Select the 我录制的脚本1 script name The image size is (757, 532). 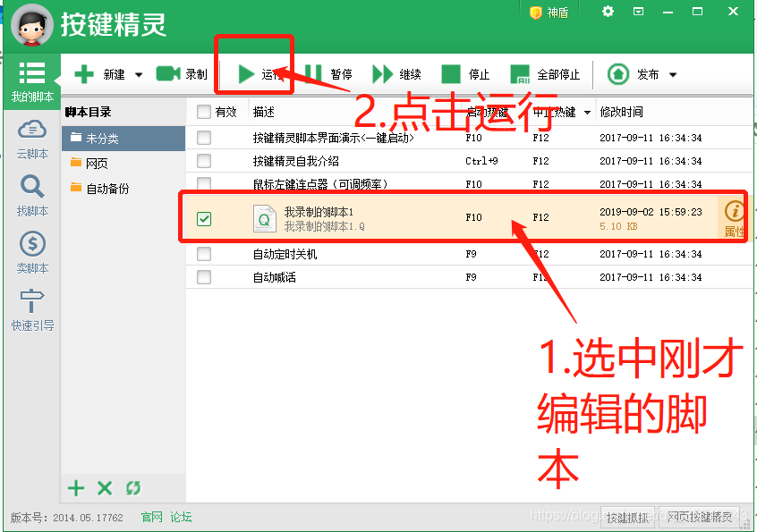pos(319,212)
